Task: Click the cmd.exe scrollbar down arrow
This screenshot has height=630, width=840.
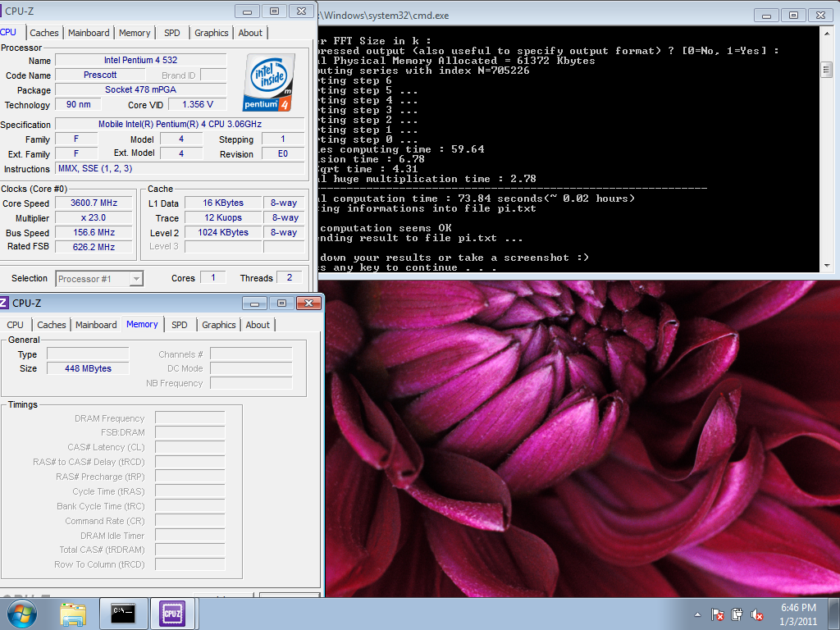Action: 827,266
